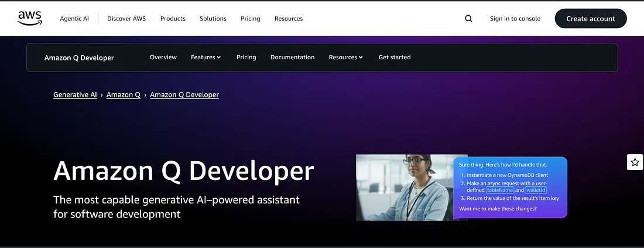Open the Discover AWS menu
Viewport: 644px width, 248px height.
click(x=126, y=19)
